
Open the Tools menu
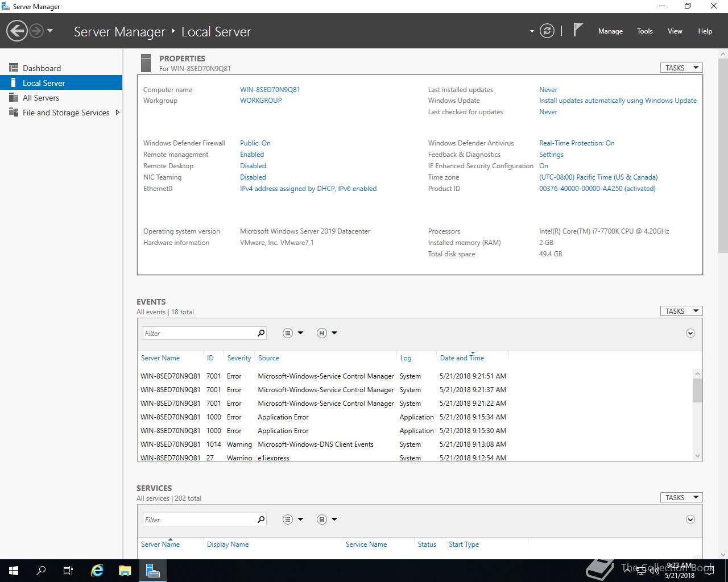click(645, 31)
